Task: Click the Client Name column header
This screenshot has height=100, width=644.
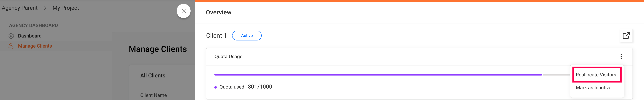Action: (153, 95)
